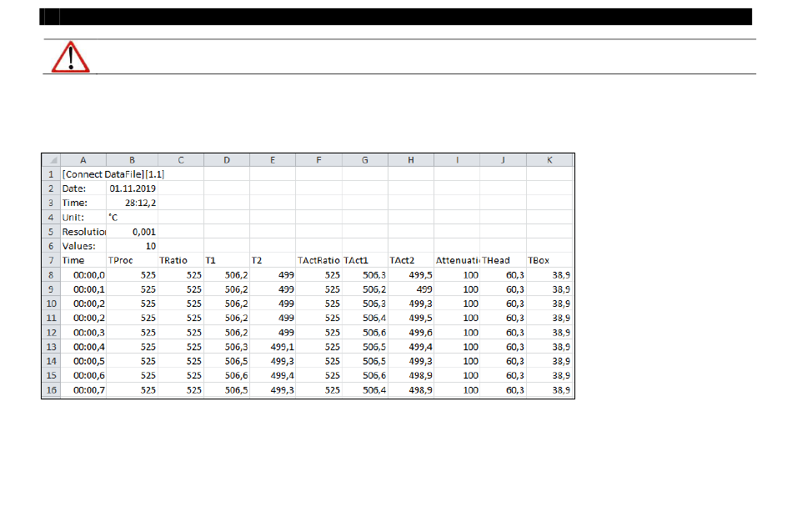Image resolution: width=792 pixels, height=532 pixels.
Task: Click the select-all corner of the spreadsheet
Action: [51, 160]
